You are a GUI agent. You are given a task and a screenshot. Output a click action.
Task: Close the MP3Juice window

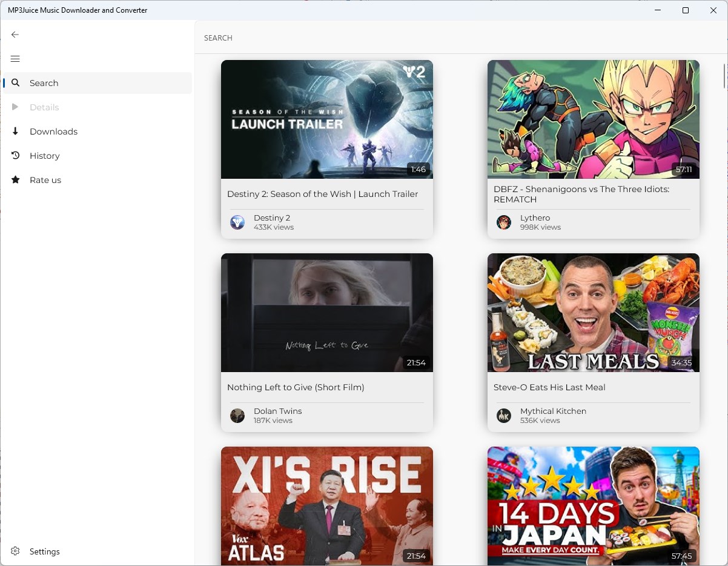pyautogui.click(x=713, y=10)
